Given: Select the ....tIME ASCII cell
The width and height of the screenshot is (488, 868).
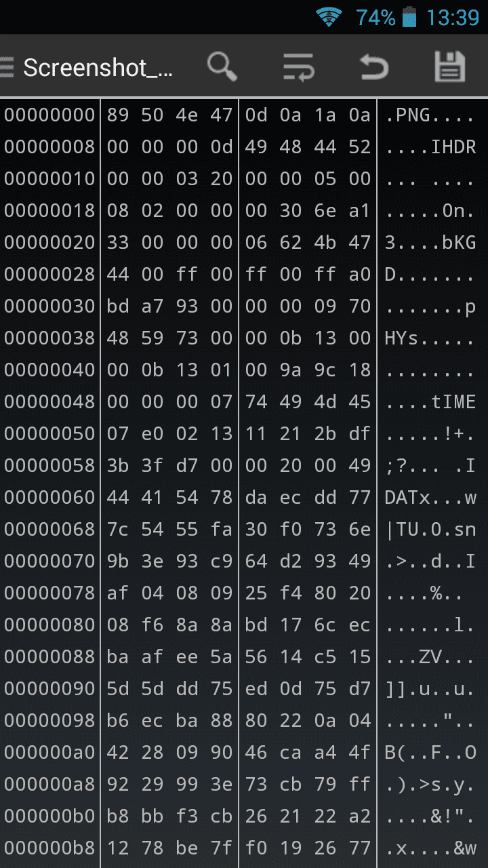Looking at the screenshot, I should tap(430, 402).
